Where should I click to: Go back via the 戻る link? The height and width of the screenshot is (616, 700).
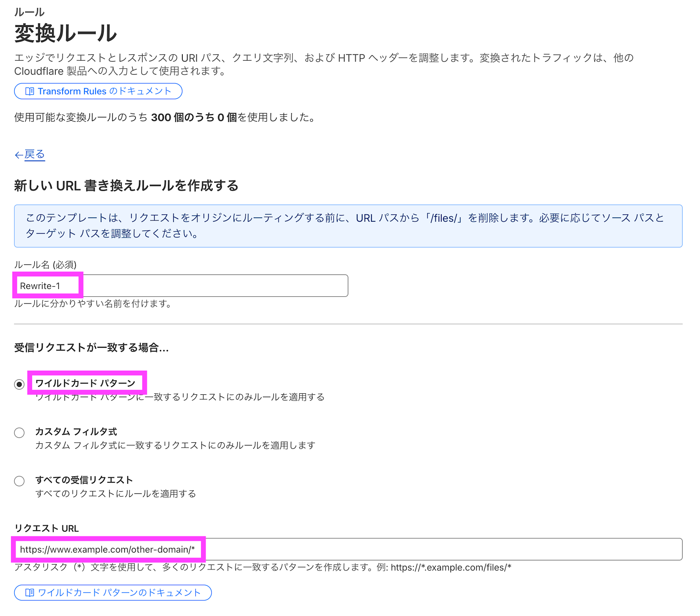pos(35,154)
